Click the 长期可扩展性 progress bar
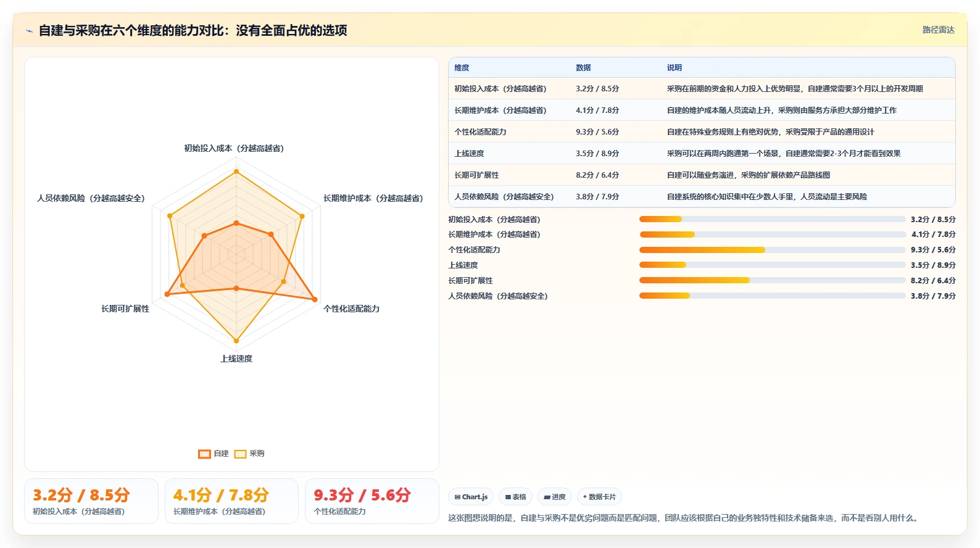Viewport: 980px width, 548px height. (772, 280)
